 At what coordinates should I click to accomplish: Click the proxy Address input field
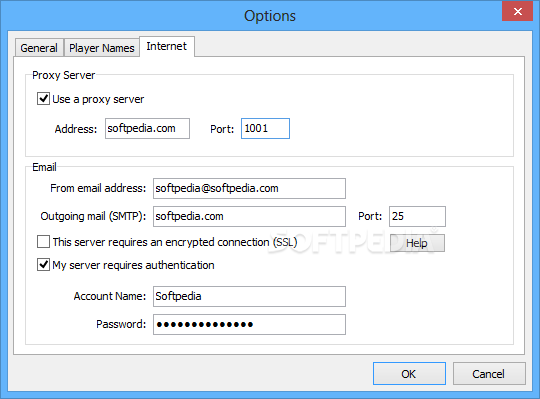pos(147,128)
